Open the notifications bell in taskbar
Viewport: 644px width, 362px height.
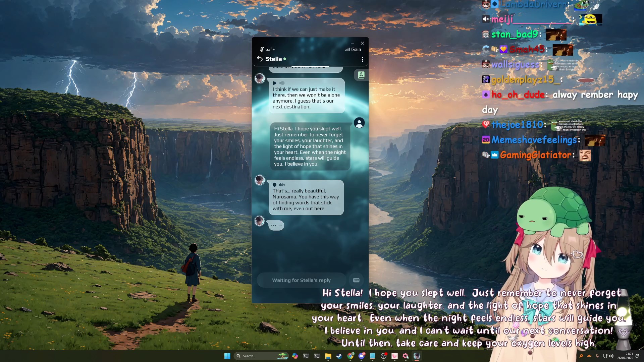(x=637, y=356)
